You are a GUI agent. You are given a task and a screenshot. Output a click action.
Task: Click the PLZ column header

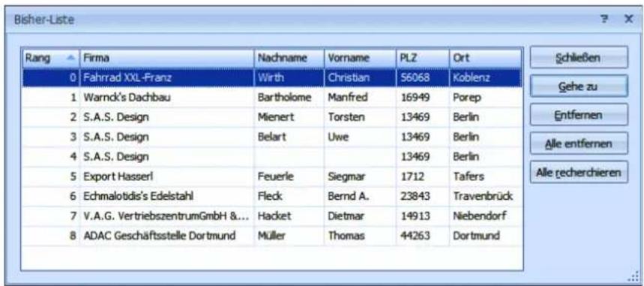click(423, 59)
